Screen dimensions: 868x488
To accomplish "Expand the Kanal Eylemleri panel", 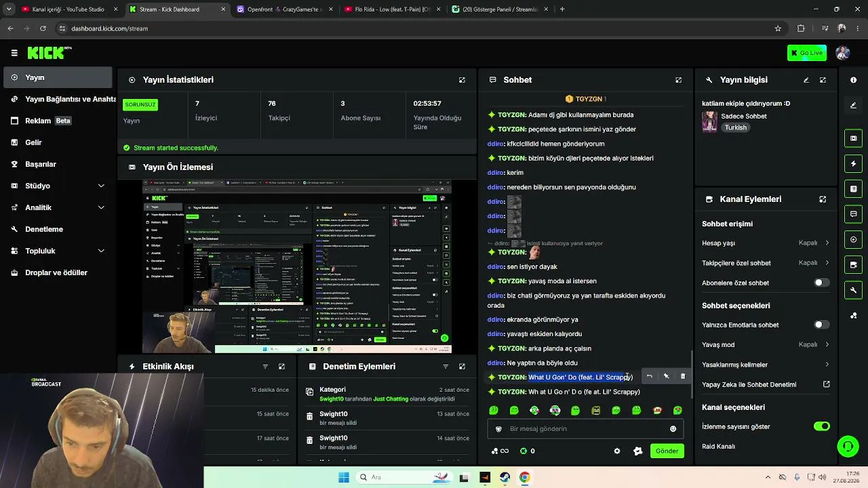I will pyautogui.click(x=823, y=199).
